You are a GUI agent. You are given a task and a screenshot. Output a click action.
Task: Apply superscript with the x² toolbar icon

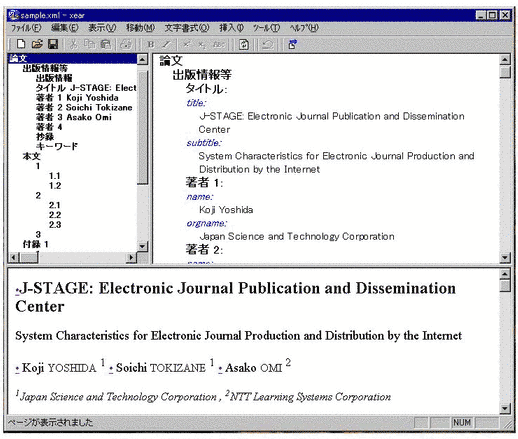tap(187, 44)
